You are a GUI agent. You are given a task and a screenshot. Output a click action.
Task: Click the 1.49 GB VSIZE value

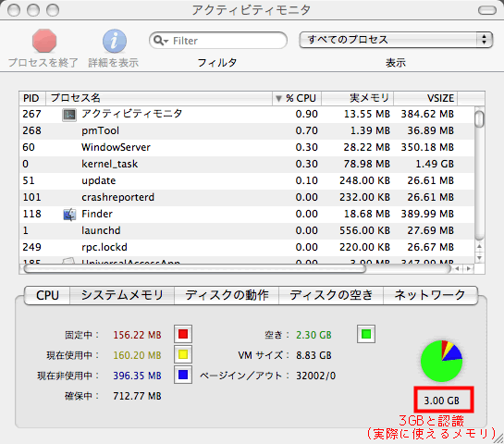[x=435, y=164]
